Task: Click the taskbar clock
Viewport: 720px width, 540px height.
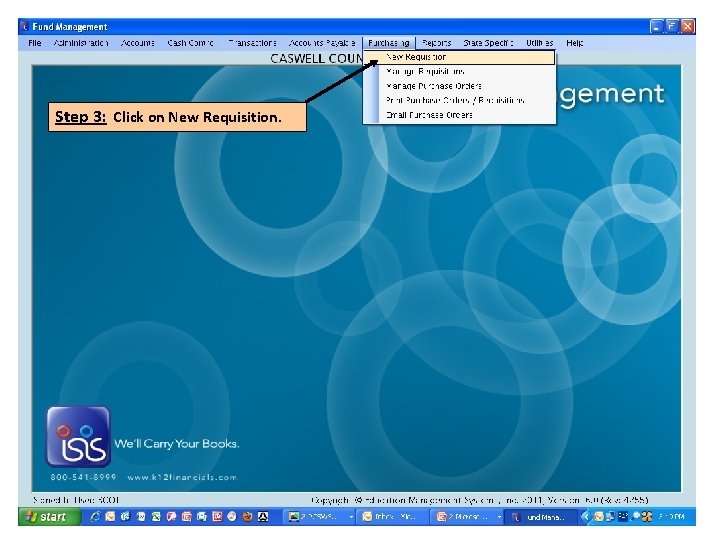Action: [671, 517]
